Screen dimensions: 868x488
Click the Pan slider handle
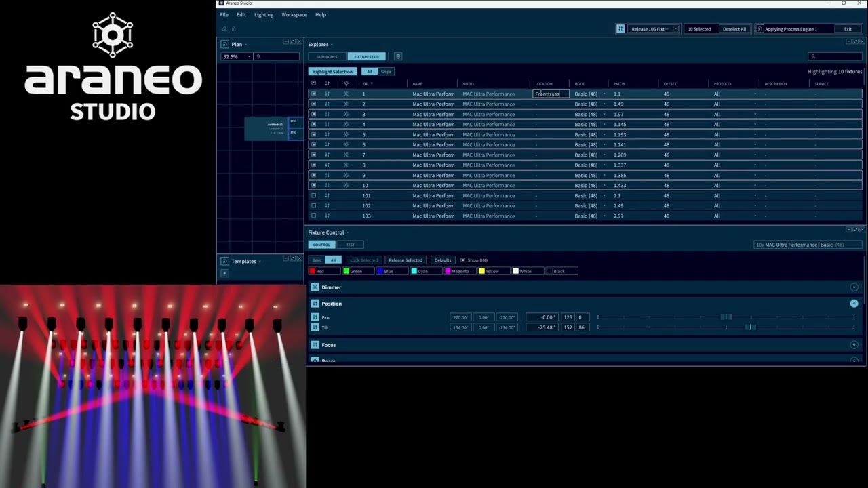point(726,317)
